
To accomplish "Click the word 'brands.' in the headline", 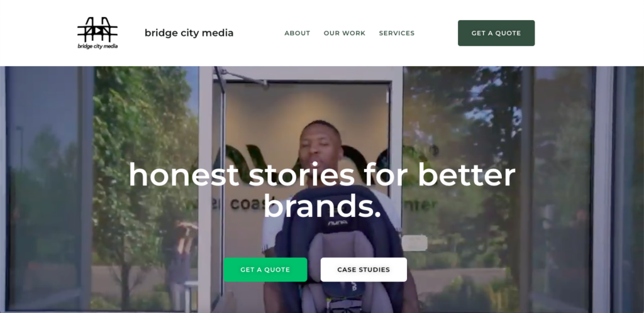I will (322, 206).
